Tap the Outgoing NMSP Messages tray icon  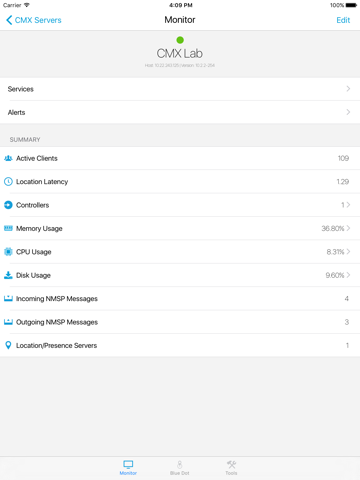(8, 322)
